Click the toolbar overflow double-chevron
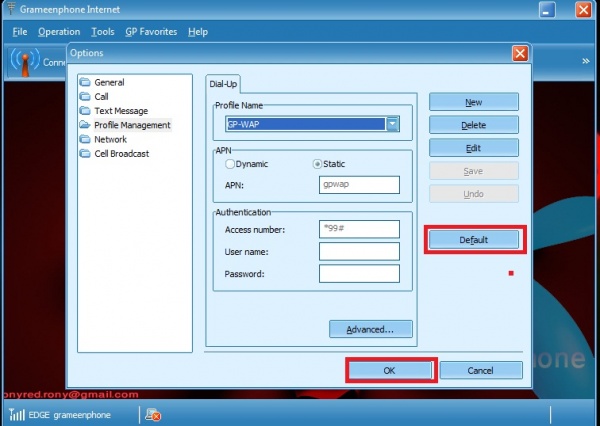The image size is (600, 426). click(585, 61)
